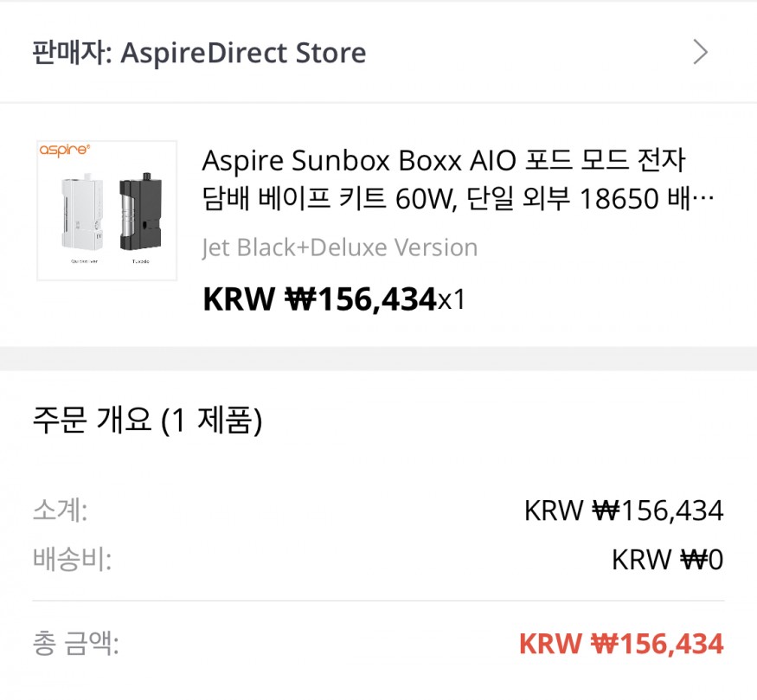Click the 주문 개요 (1 제품) heading
Screen dimensions: 757x700
click(x=147, y=421)
